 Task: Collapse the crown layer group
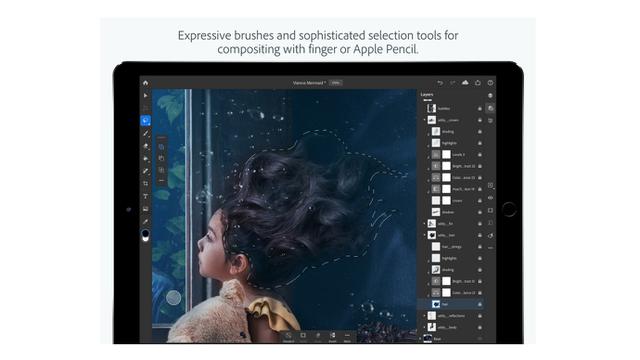click(x=424, y=120)
